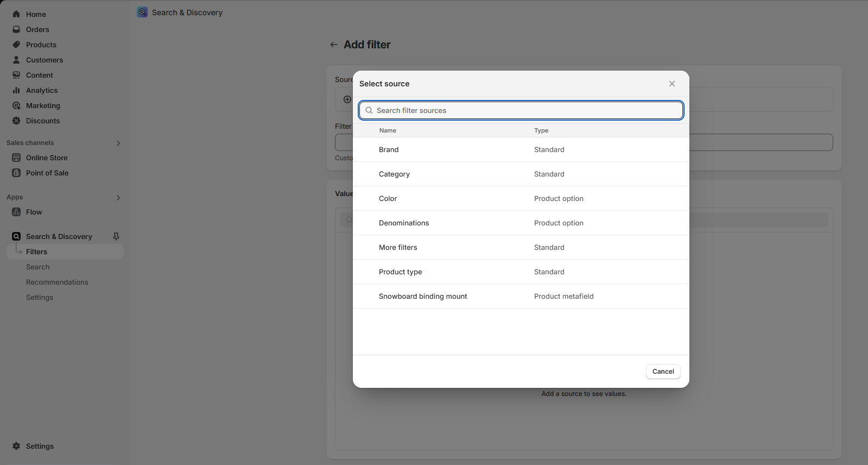Click the Settings gear icon
868x465 pixels.
(x=16, y=446)
